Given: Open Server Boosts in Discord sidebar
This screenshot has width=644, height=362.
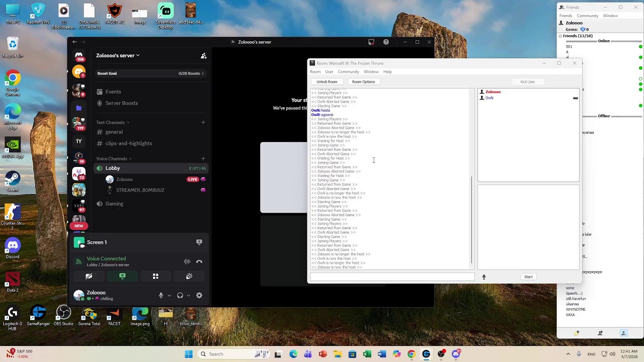Looking at the screenshot, I should (121, 103).
